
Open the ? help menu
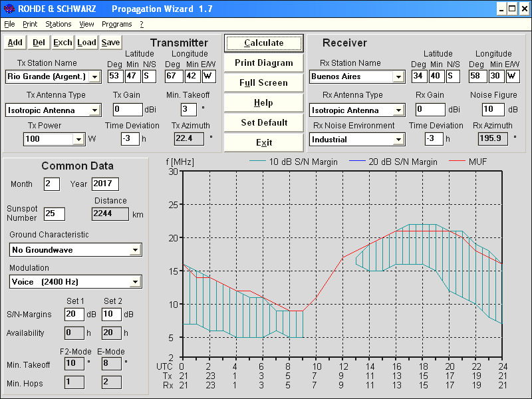coord(142,24)
